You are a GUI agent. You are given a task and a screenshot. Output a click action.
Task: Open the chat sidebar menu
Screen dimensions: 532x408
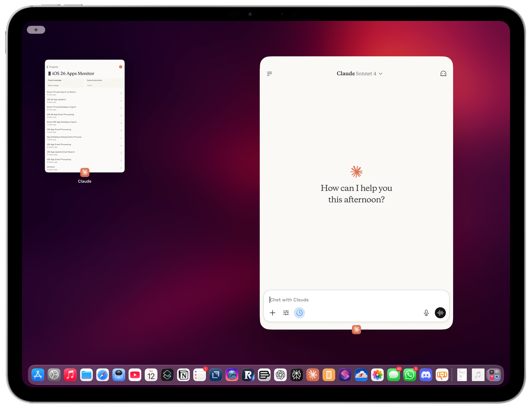(x=269, y=74)
